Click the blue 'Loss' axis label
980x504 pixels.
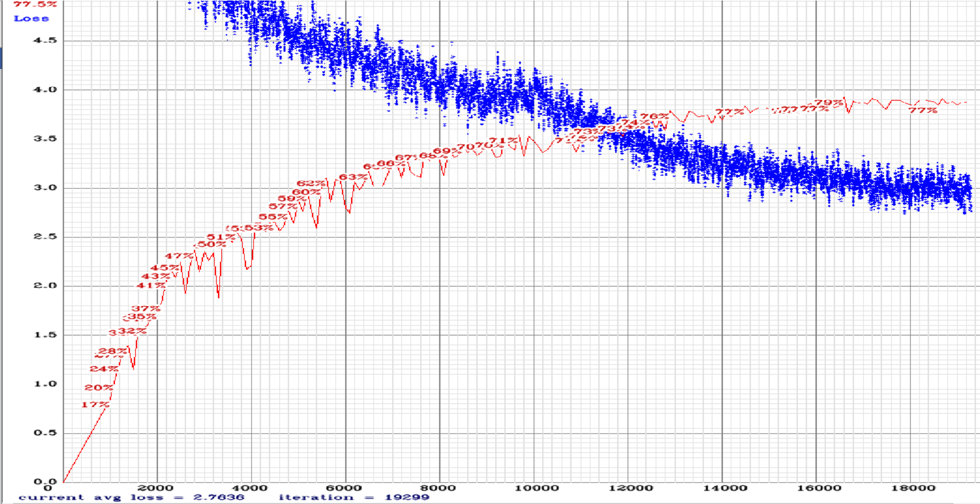point(31,18)
